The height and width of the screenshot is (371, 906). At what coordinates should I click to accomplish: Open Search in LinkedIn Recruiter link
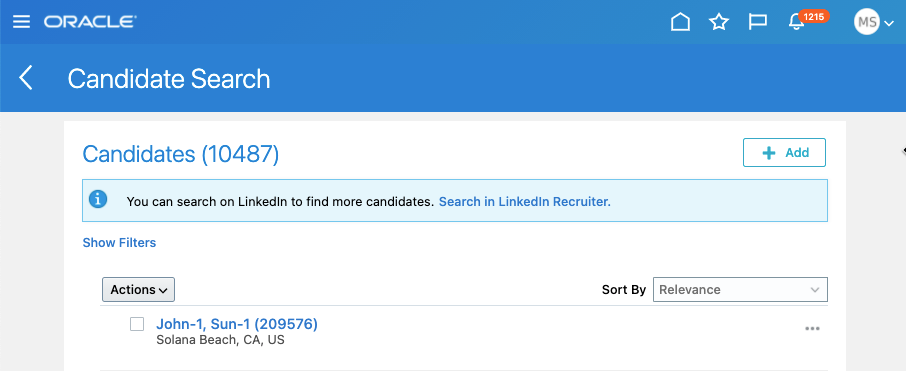(525, 202)
